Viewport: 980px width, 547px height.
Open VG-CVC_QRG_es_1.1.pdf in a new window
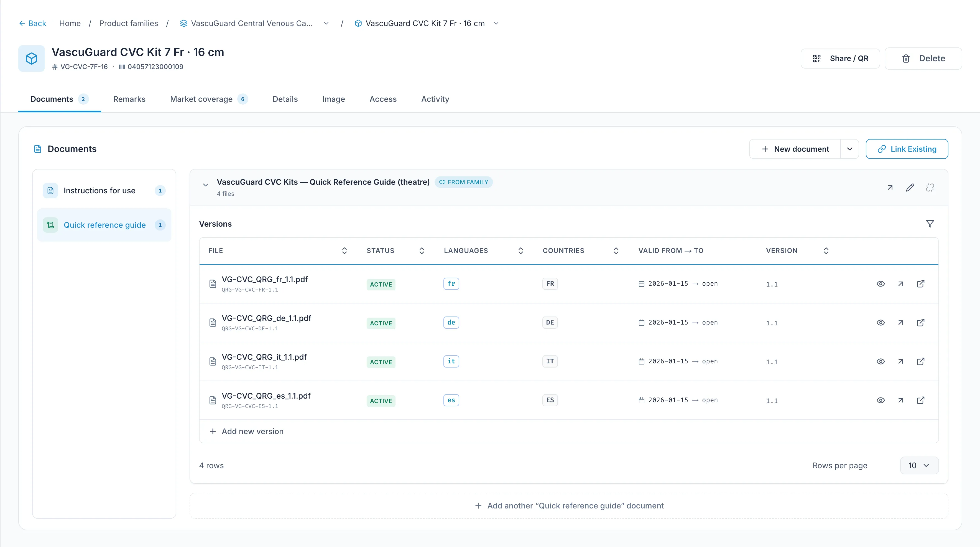pos(921,401)
